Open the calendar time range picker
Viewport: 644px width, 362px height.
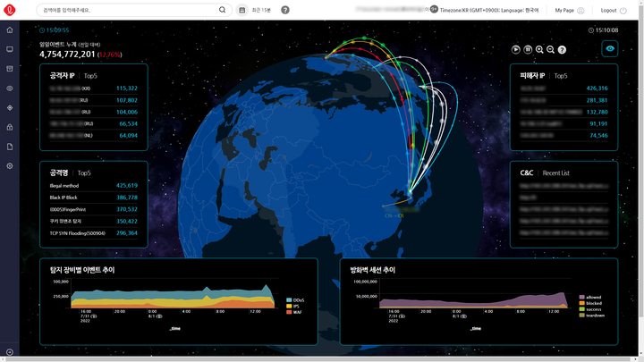point(241,10)
